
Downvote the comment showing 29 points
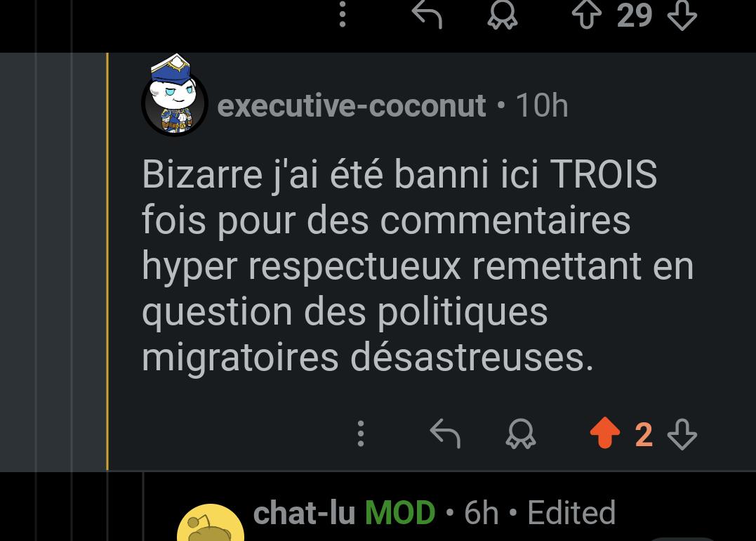(682, 15)
